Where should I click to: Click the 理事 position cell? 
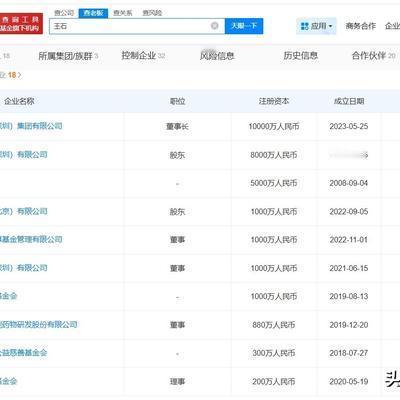click(177, 382)
